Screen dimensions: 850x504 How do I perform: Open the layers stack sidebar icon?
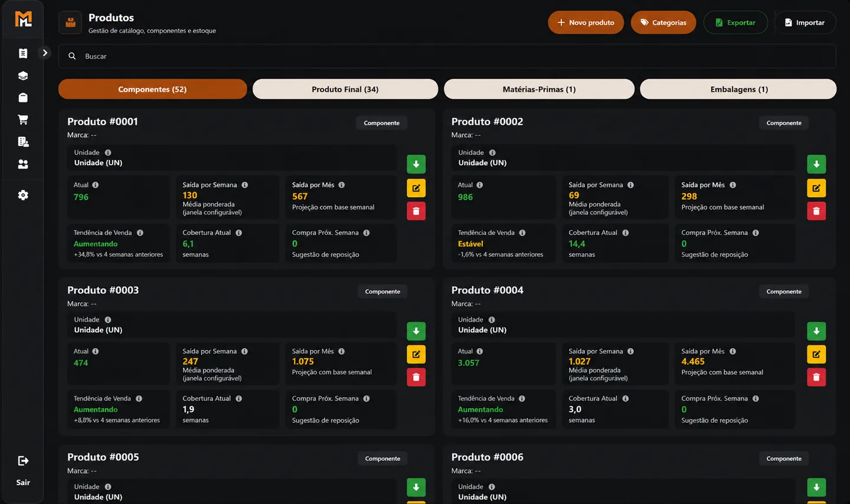pyautogui.click(x=23, y=76)
